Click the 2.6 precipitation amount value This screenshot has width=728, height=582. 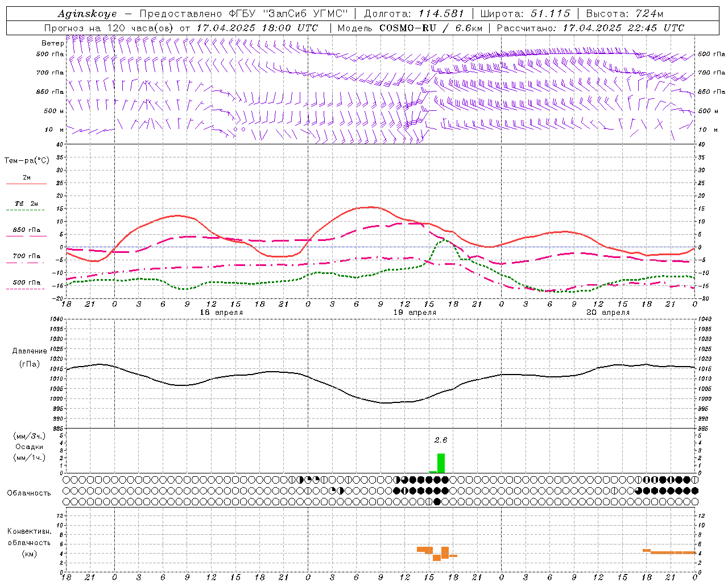(x=441, y=440)
